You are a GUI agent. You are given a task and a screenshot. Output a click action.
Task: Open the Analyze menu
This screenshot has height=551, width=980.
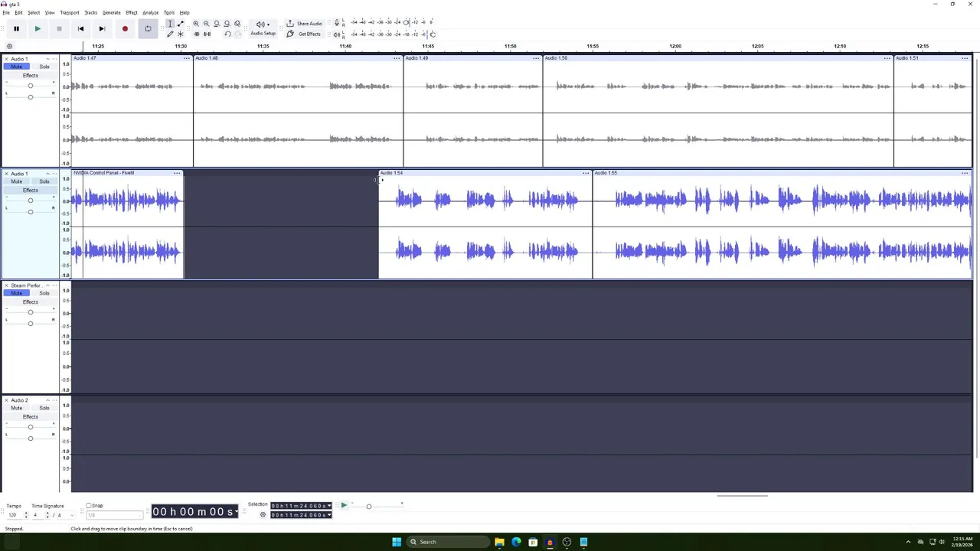point(151,12)
